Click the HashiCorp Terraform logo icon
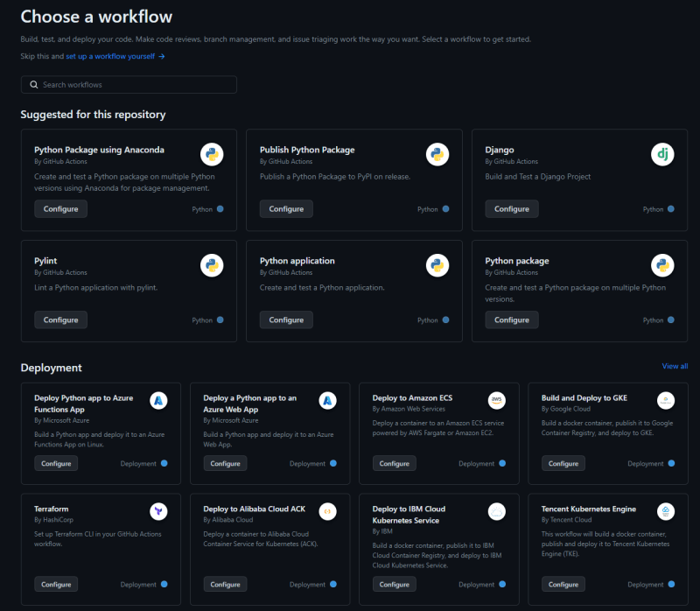700x611 pixels. [x=158, y=511]
